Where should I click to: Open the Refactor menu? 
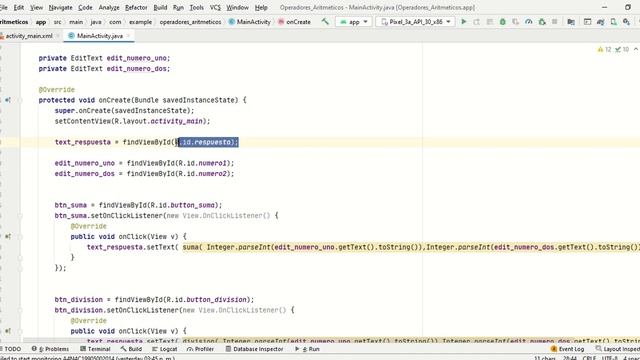(x=136, y=7)
